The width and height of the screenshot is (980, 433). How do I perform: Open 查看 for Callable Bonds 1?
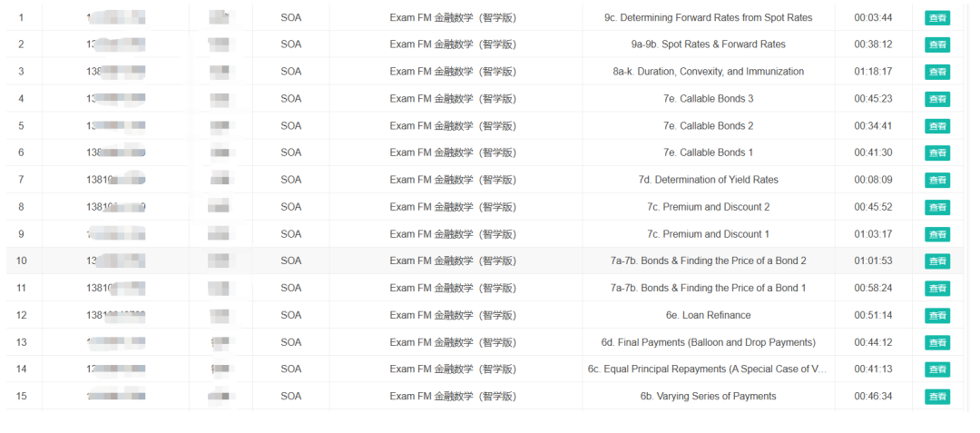(937, 153)
